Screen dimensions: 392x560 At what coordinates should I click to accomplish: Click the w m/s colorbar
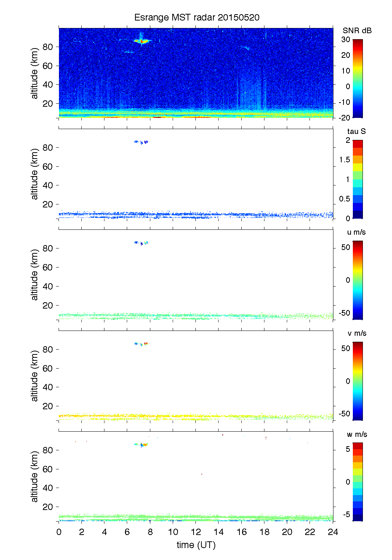357,482
